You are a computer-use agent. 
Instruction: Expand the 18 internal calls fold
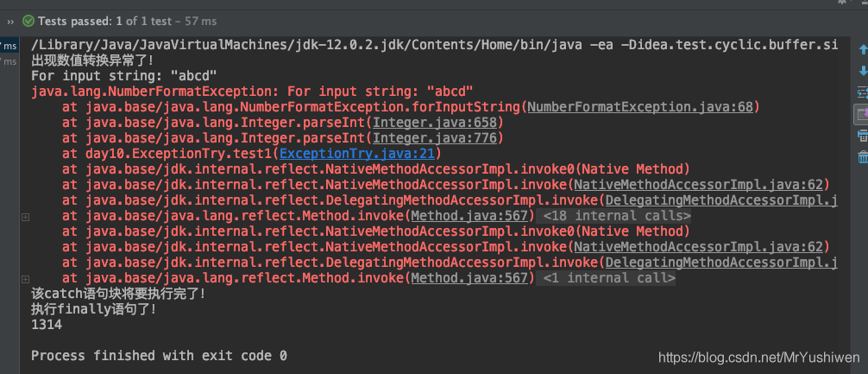(x=616, y=216)
